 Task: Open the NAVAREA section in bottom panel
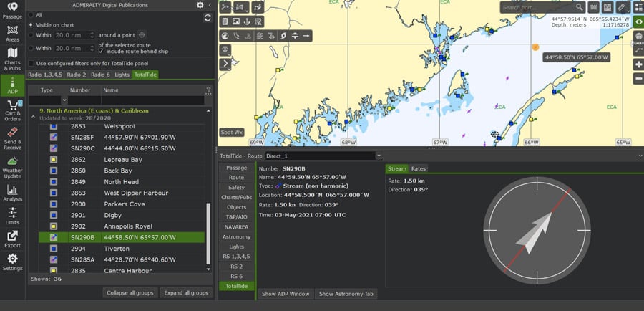[237, 227]
